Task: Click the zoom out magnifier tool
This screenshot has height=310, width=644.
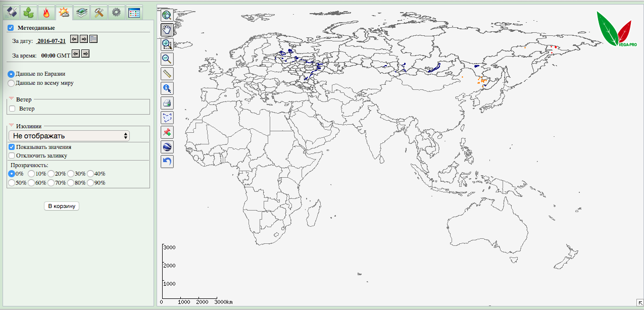Action: [167, 59]
